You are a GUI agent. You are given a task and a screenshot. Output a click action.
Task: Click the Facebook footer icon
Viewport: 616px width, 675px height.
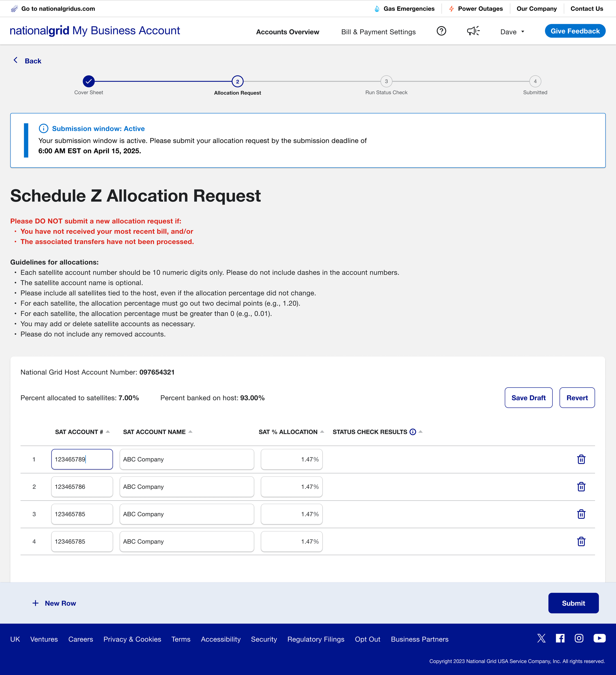(x=560, y=639)
